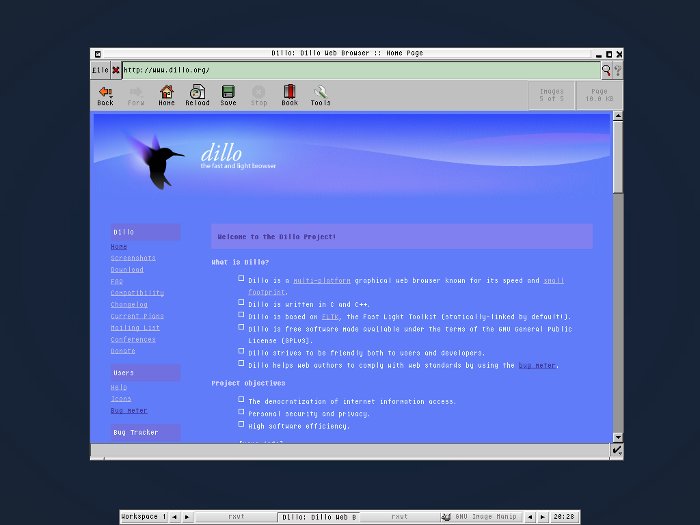Viewport: 700px width, 525px height.
Task: Open the Changelog link
Action: [129, 304]
